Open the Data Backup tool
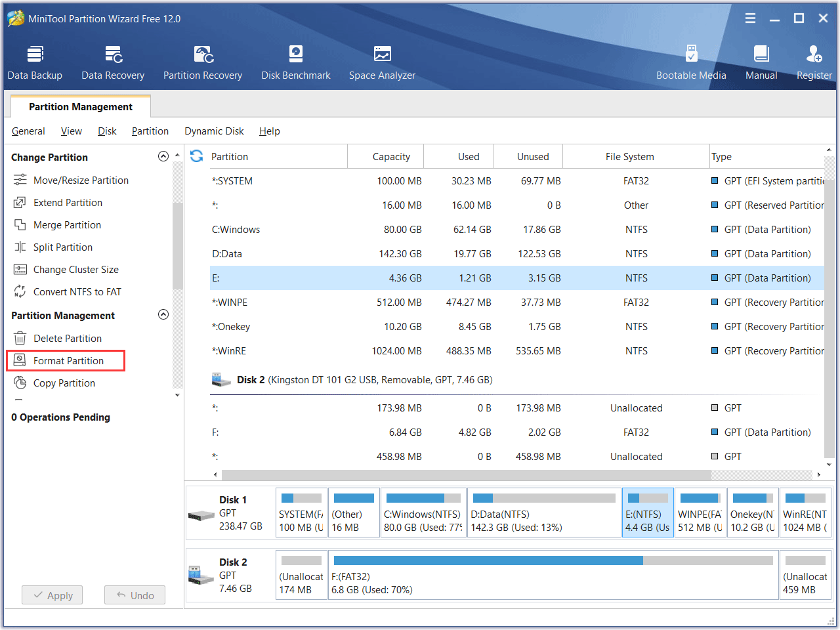This screenshot has height=630, width=840. (35, 63)
